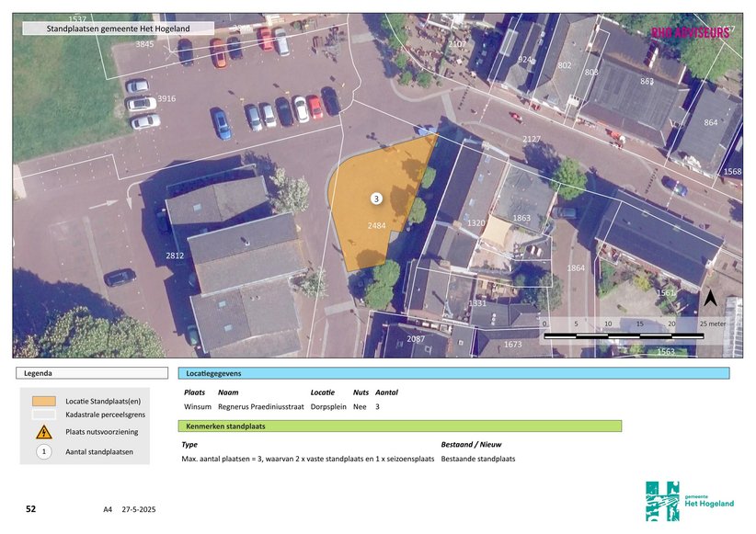756x534 pixels.
Task: Click the north arrow symbol on the map
Action: click(710, 298)
